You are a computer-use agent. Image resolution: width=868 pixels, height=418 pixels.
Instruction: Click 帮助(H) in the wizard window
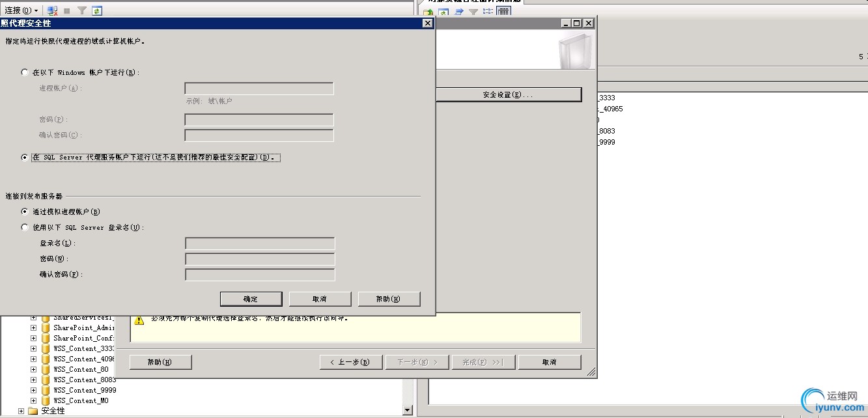click(160, 362)
